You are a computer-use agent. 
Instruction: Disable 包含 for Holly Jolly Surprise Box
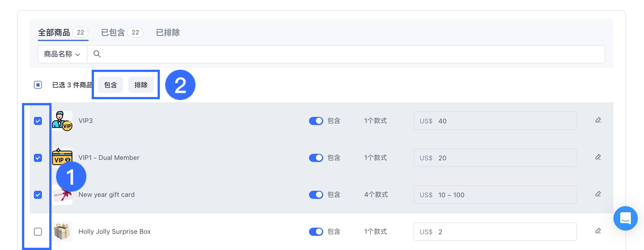[x=316, y=231]
